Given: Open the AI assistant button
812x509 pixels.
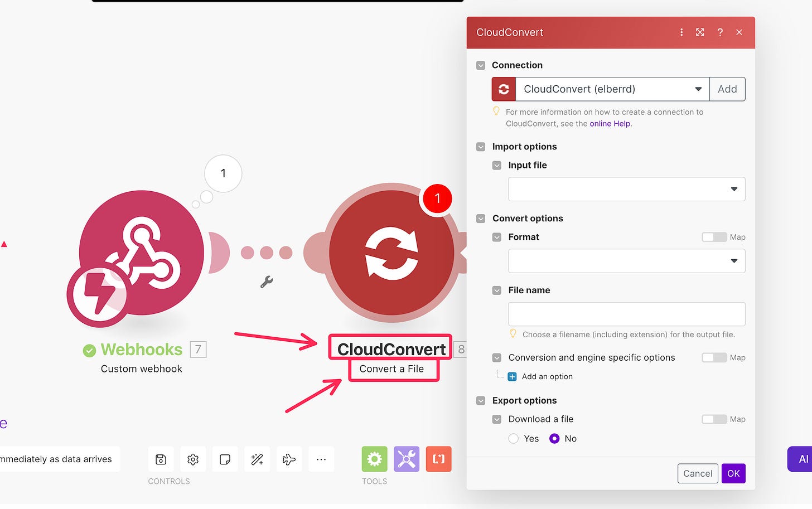Looking at the screenshot, I should tap(800, 459).
